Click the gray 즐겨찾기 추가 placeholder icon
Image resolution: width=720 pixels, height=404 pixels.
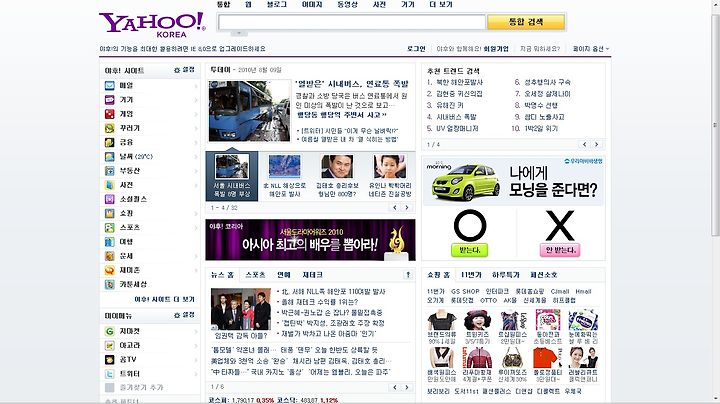pyautogui.click(x=110, y=387)
